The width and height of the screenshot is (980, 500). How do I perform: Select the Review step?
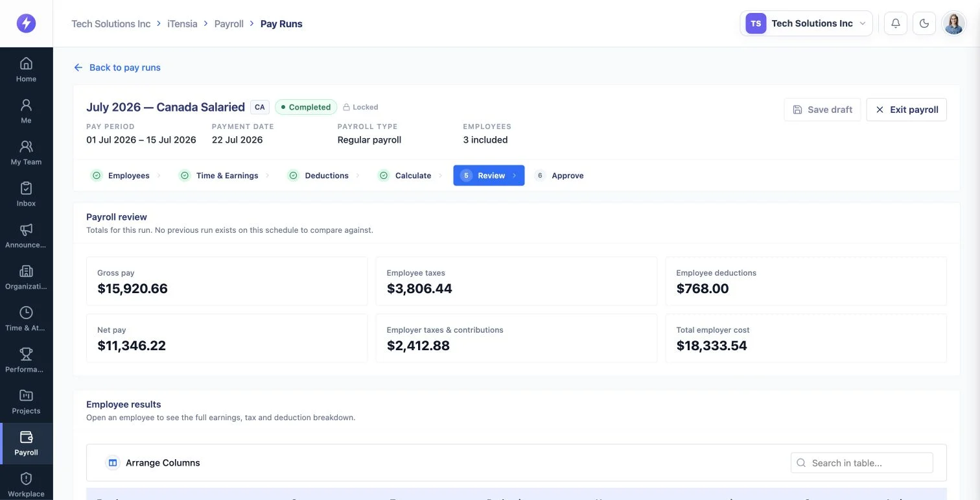point(489,176)
